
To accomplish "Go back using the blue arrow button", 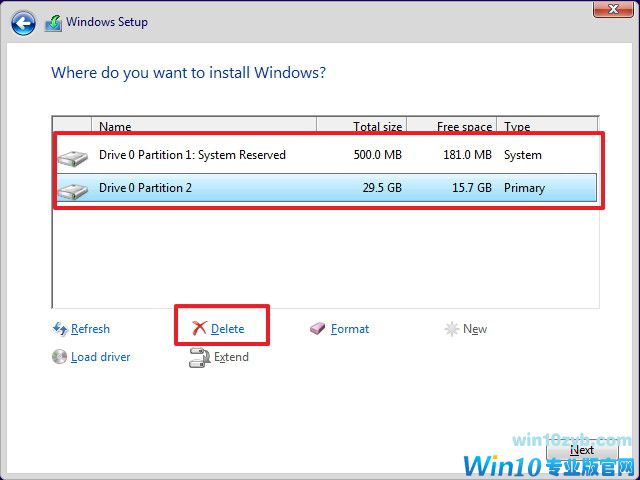I will coord(23,23).
